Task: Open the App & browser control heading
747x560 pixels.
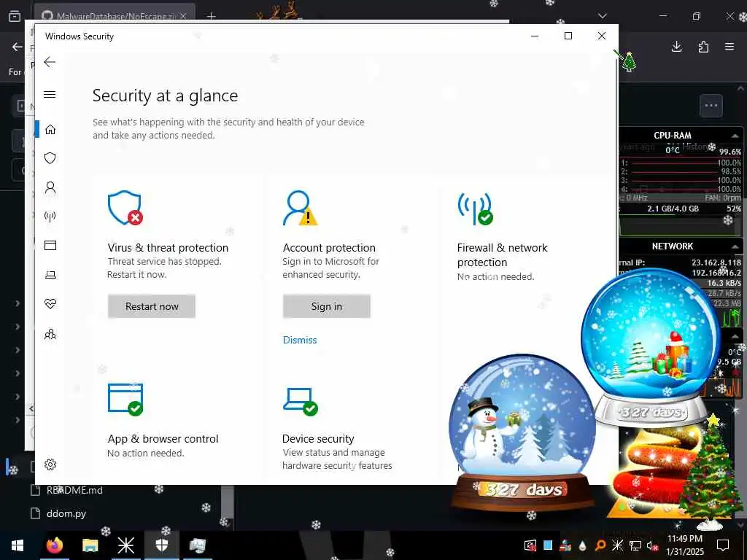Action: [163, 438]
